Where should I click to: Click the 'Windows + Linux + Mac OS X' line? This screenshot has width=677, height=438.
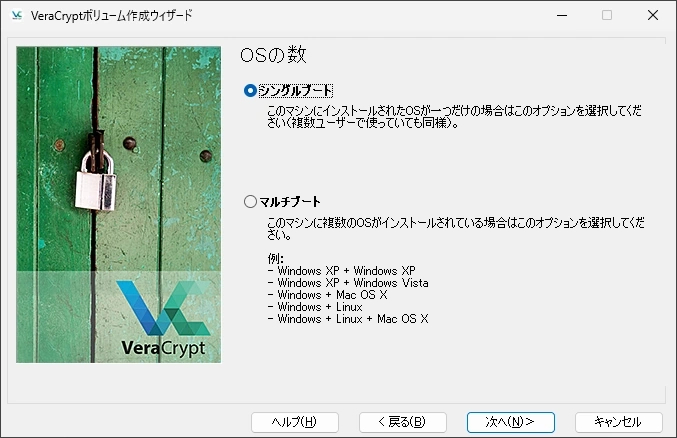[348, 319]
